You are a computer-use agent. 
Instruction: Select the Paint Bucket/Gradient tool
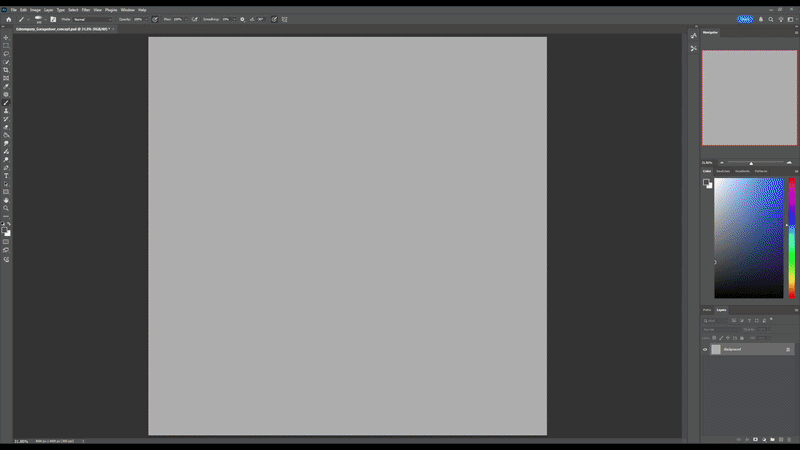(6, 135)
